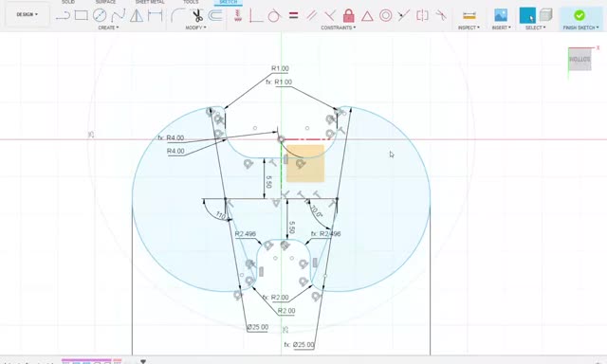Image resolution: width=607 pixels, height=364 pixels.
Task: Select the fx: Ø25.00 dimension label
Action: coord(300,344)
